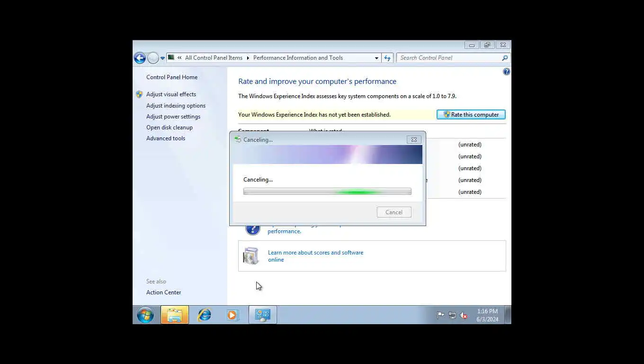Open the Windows Start menu
Image resolution: width=644 pixels, height=364 pixels.
[x=145, y=315]
